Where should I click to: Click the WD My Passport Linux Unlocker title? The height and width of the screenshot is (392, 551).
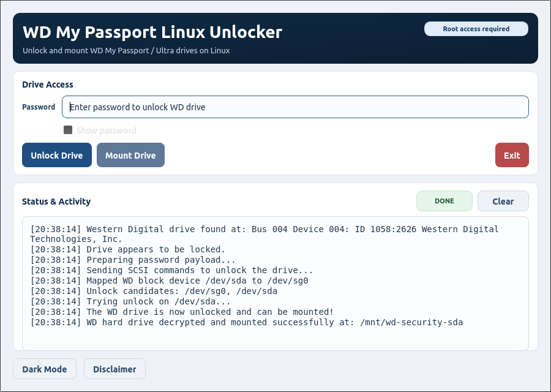[152, 32]
